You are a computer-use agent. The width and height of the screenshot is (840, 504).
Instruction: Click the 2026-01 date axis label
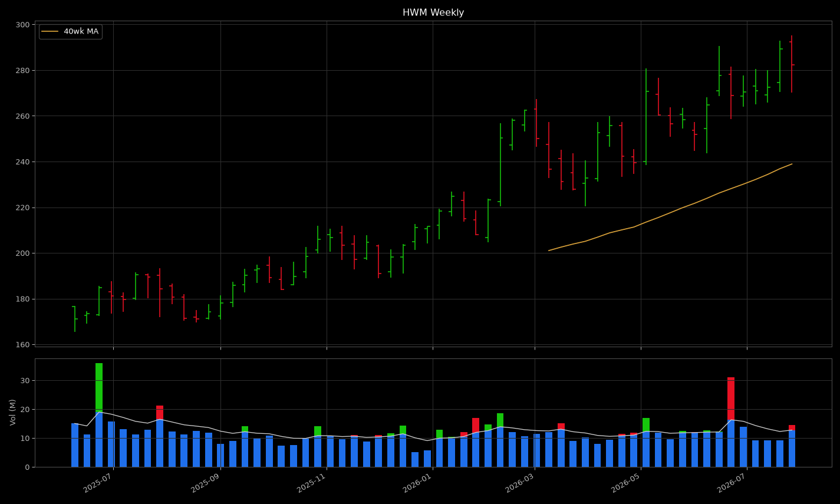click(417, 483)
